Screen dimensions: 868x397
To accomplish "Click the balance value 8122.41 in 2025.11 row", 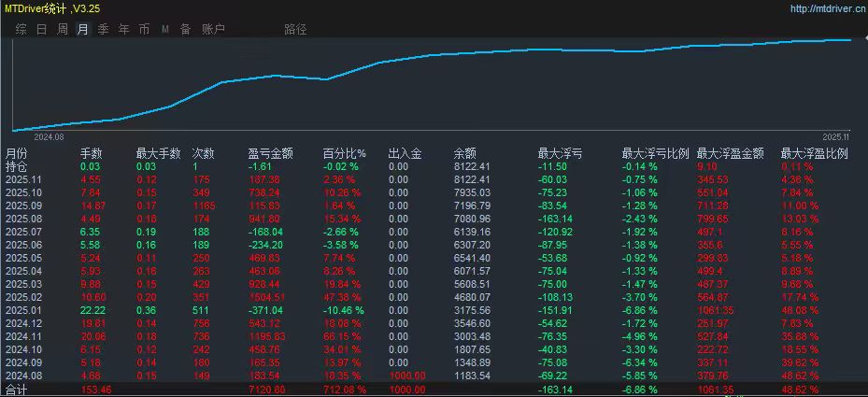I will point(471,179).
